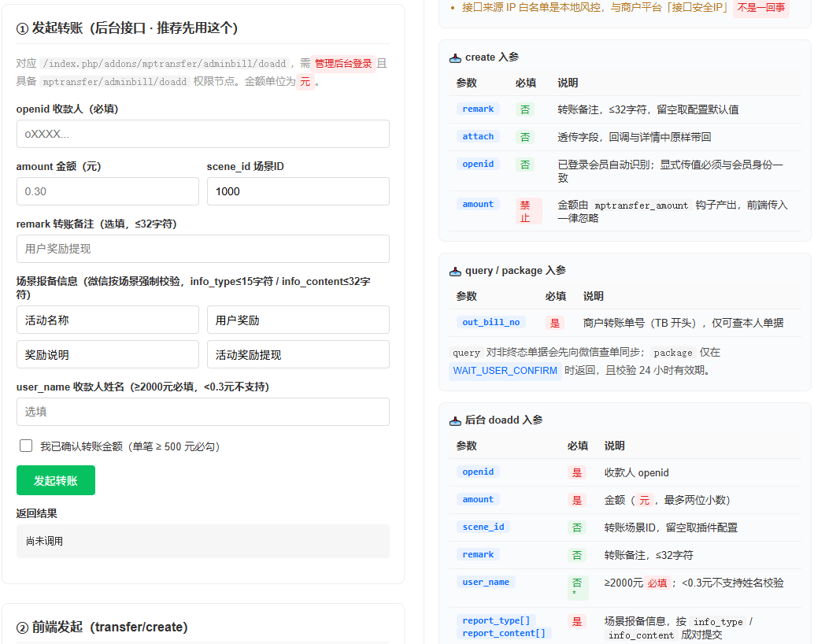Click the 返回结果 label
Screen dimensions: 814x644
[36, 513]
